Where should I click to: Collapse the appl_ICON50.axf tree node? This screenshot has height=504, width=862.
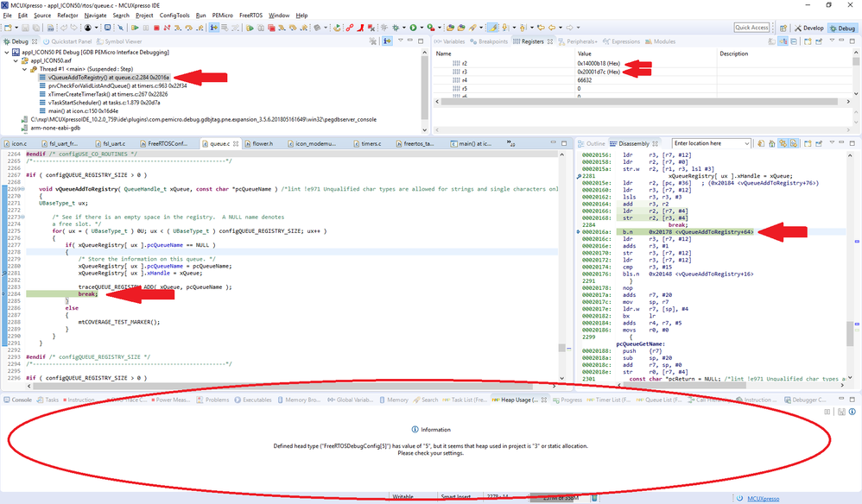tap(16, 60)
